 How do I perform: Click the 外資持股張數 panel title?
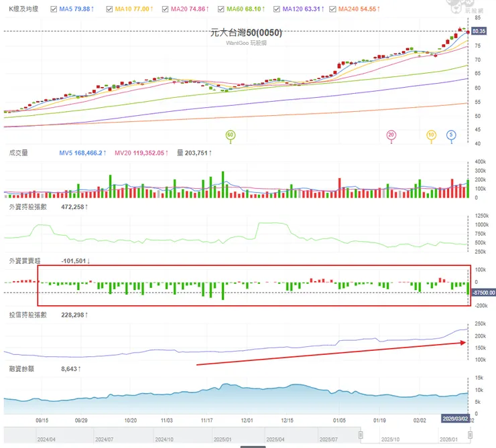pos(28,207)
